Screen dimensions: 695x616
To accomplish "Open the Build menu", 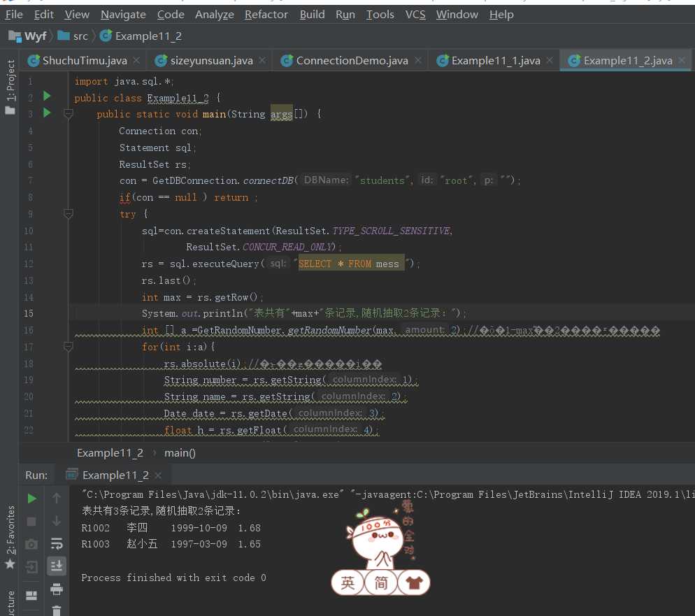I will point(312,15).
